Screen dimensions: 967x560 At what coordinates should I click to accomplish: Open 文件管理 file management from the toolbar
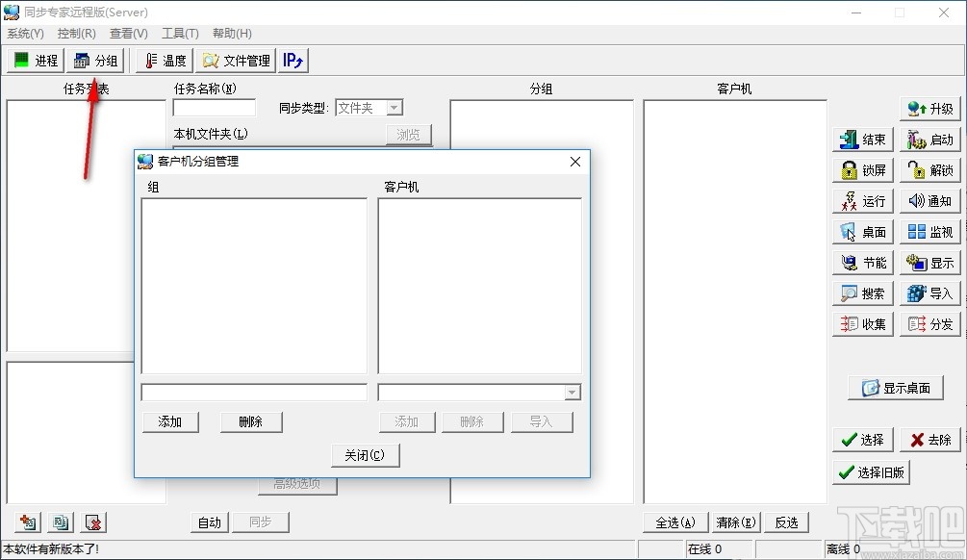(235, 59)
